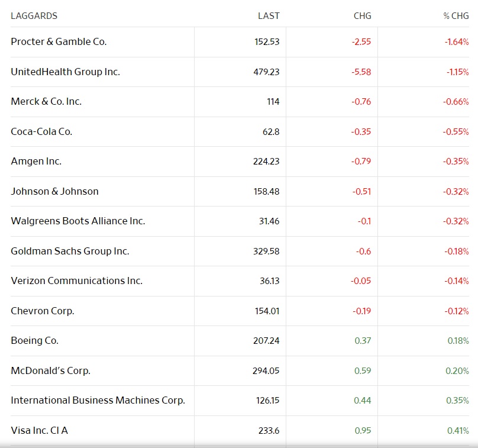Click IBM change value 0.44
The height and width of the screenshot is (448, 478).
pos(363,401)
